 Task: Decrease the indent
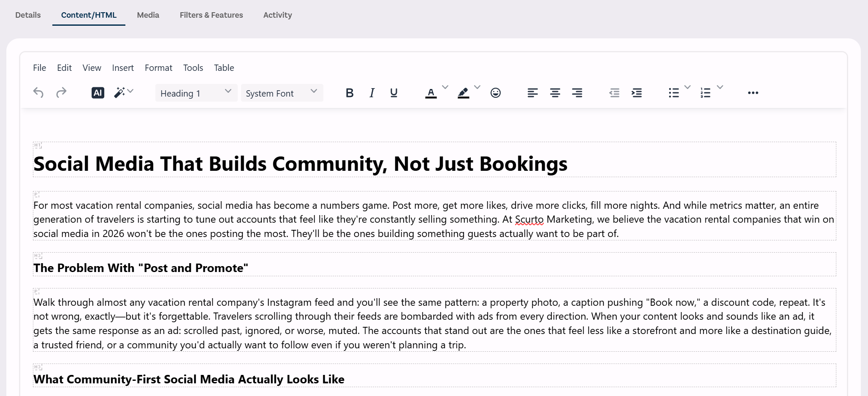pos(614,93)
